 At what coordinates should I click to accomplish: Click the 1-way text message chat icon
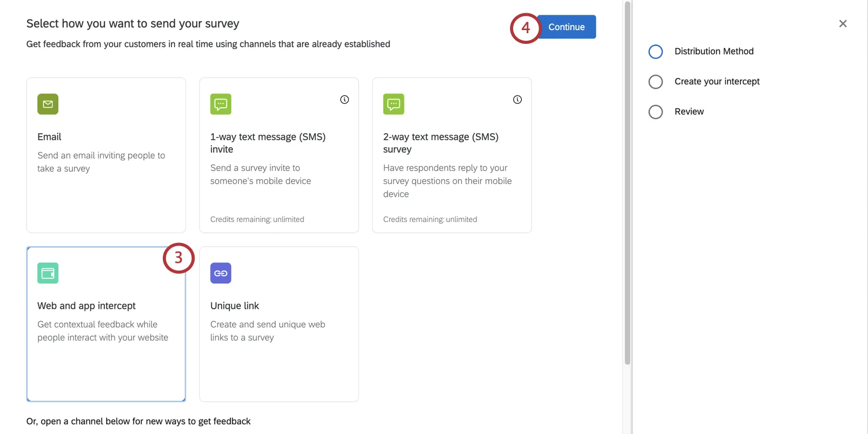(221, 104)
